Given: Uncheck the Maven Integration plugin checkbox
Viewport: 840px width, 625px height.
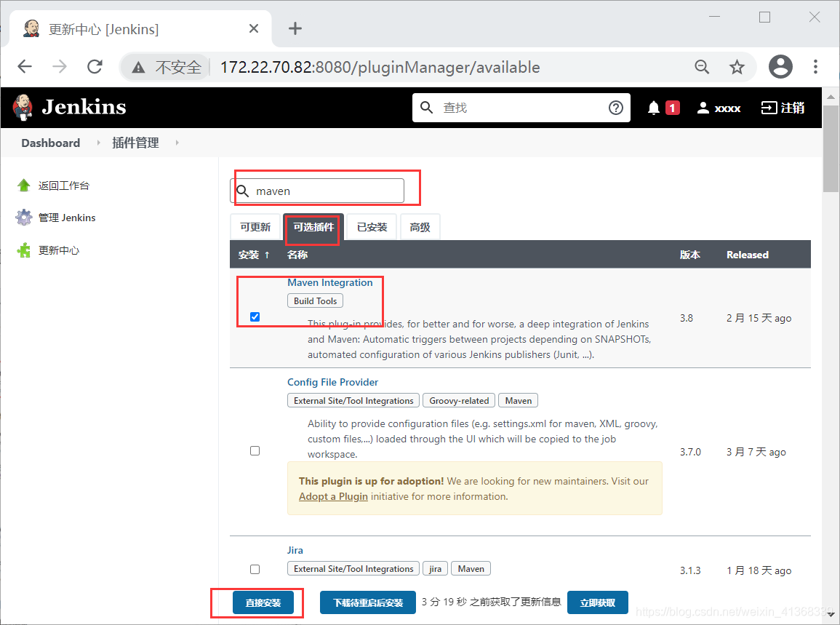Looking at the screenshot, I should pos(255,317).
